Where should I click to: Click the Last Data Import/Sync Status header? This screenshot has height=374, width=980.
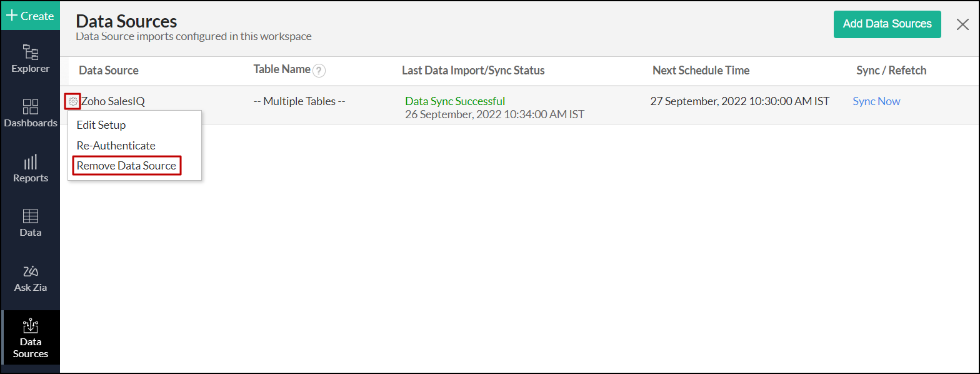473,71
